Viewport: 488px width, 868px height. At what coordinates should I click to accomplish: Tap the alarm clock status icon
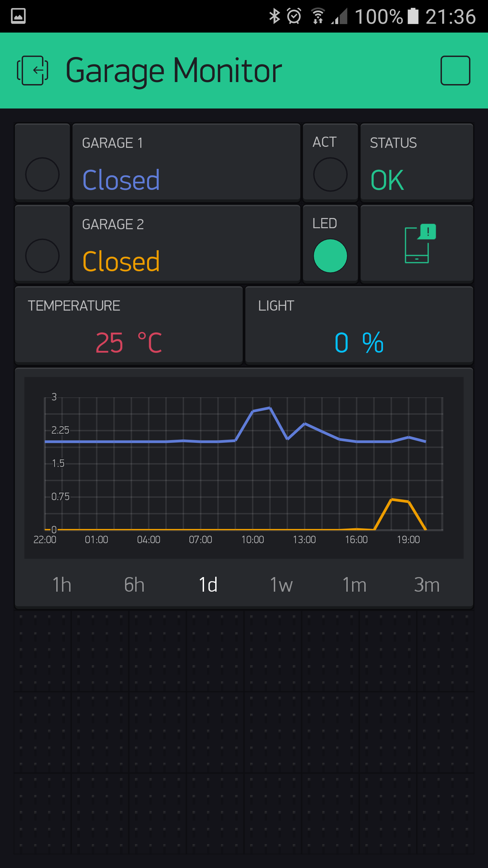(294, 16)
